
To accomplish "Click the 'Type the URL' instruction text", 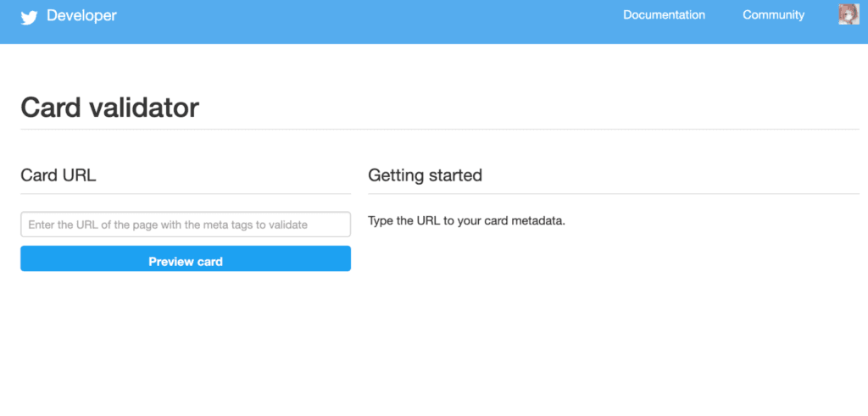I will [x=466, y=221].
